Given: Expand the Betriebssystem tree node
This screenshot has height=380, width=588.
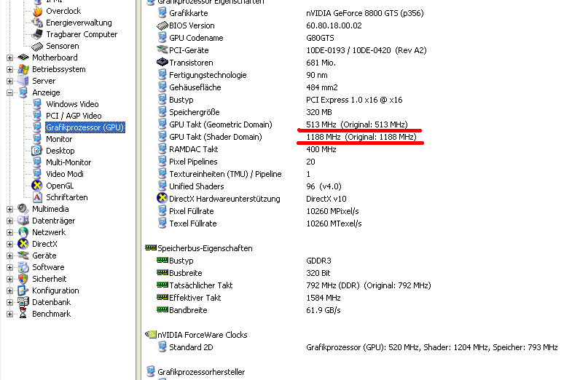Looking at the screenshot, I should (x=9, y=69).
